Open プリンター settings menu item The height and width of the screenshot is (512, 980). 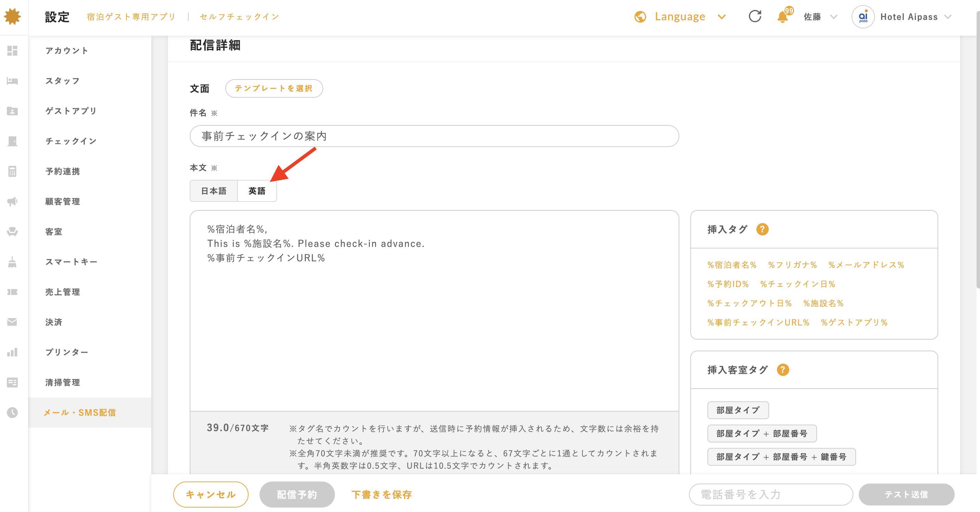(67, 352)
